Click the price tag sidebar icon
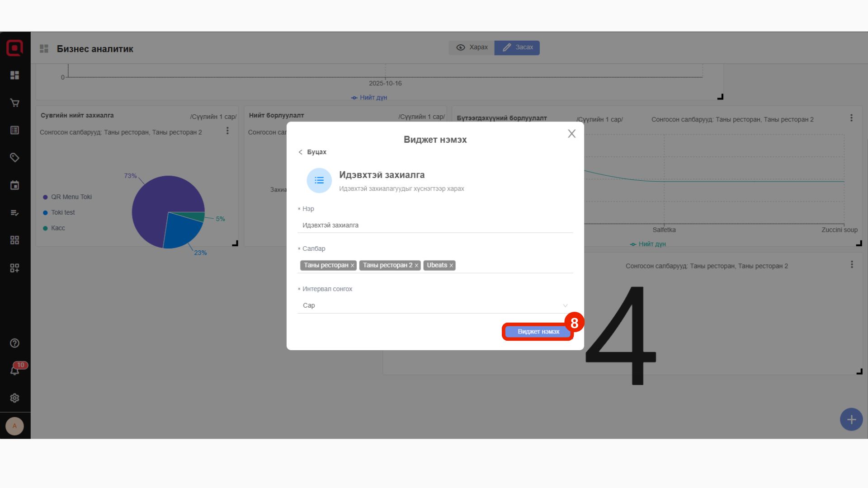The width and height of the screenshot is (868, 488). (x=14, y=158)
